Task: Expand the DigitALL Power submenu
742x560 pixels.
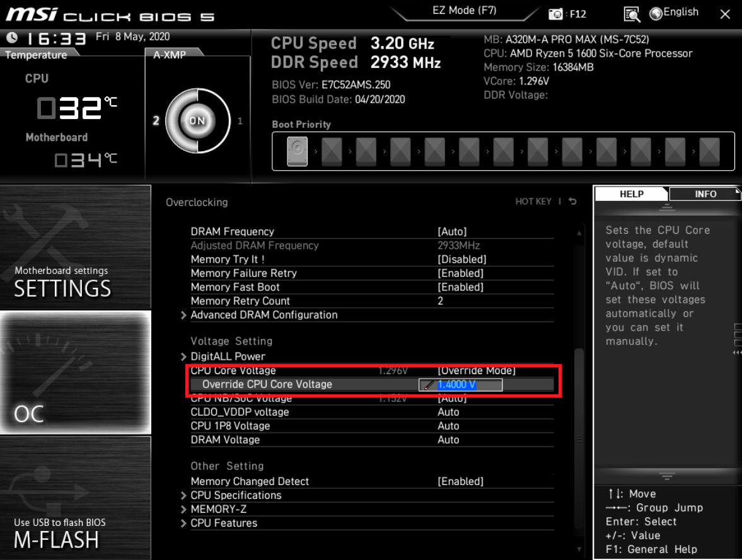Action: (227, 356)
